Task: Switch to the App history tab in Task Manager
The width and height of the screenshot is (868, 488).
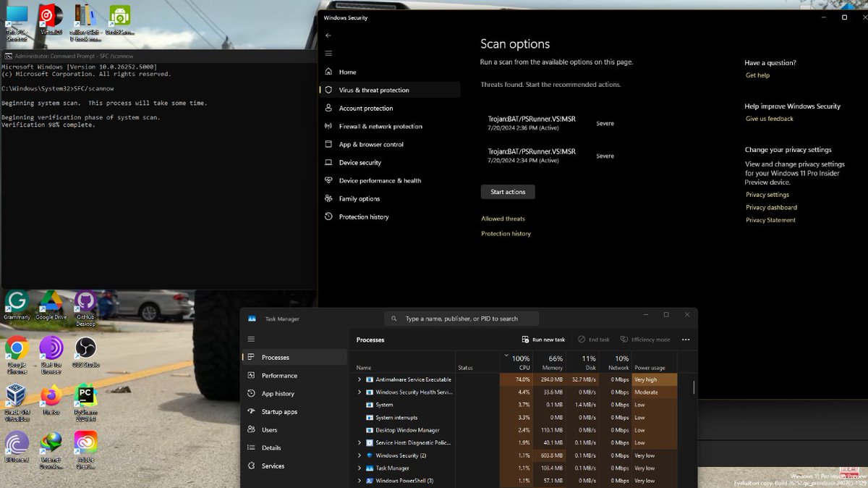Action: pos(294,394)
